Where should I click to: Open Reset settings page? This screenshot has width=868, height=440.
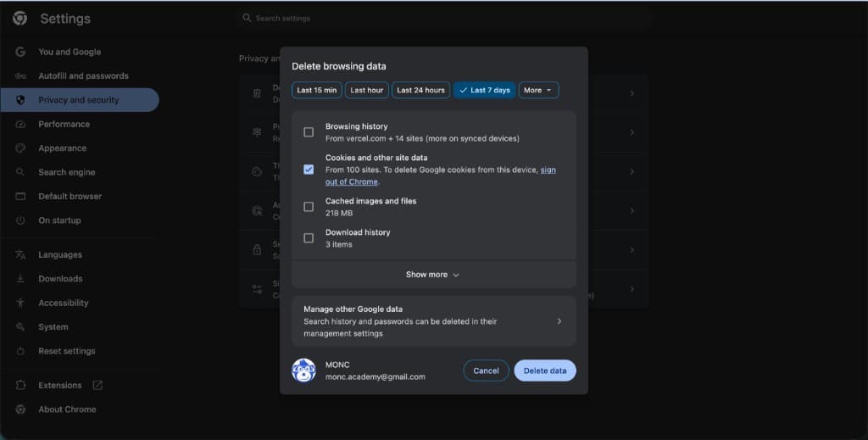point(80,351)
